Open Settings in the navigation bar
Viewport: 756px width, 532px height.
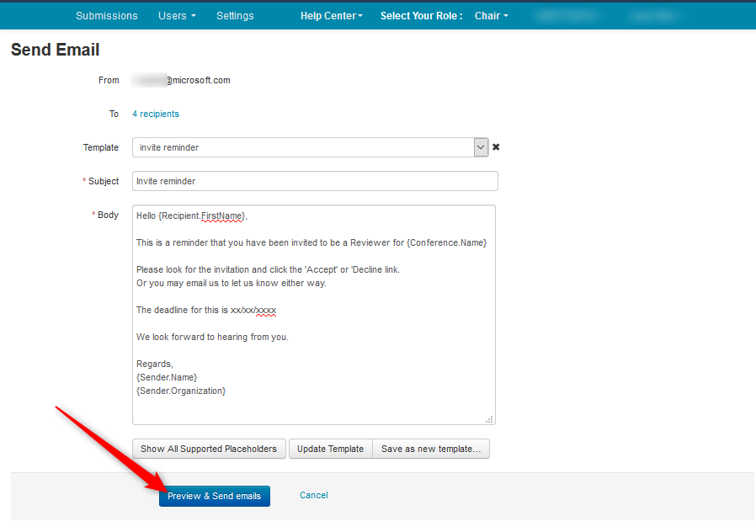[235, 16]
